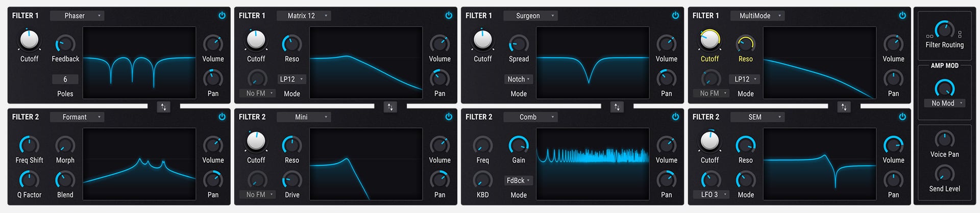Click the Formant filter response display
Viewport: 980px width, 213px height.
[x=139, y=164]
